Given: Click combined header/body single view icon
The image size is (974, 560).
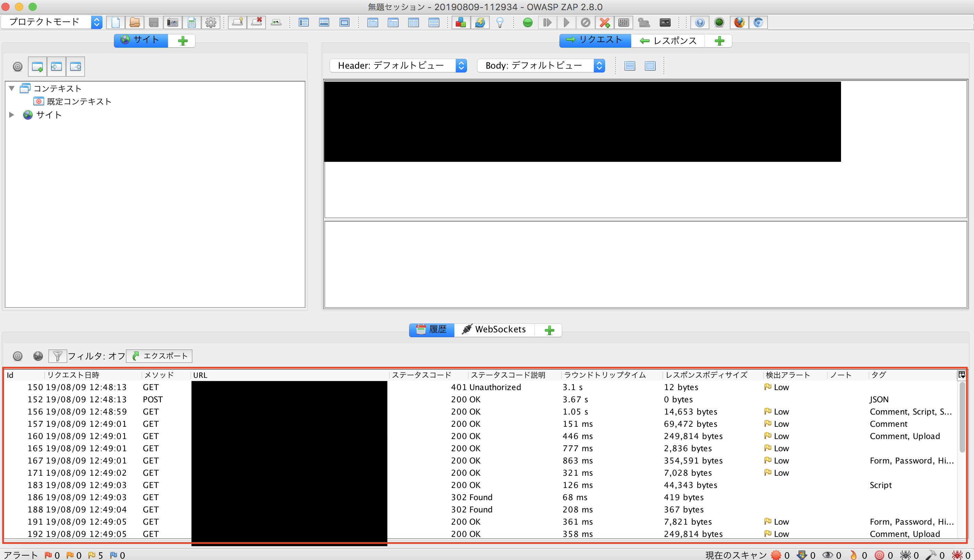Looking at the screenshot, I should pyautogui.click(x=650, y=66).
